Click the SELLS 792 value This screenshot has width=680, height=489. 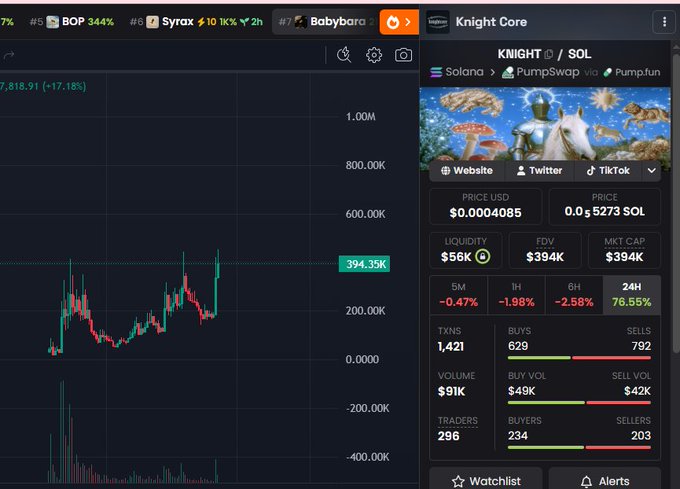641,346
